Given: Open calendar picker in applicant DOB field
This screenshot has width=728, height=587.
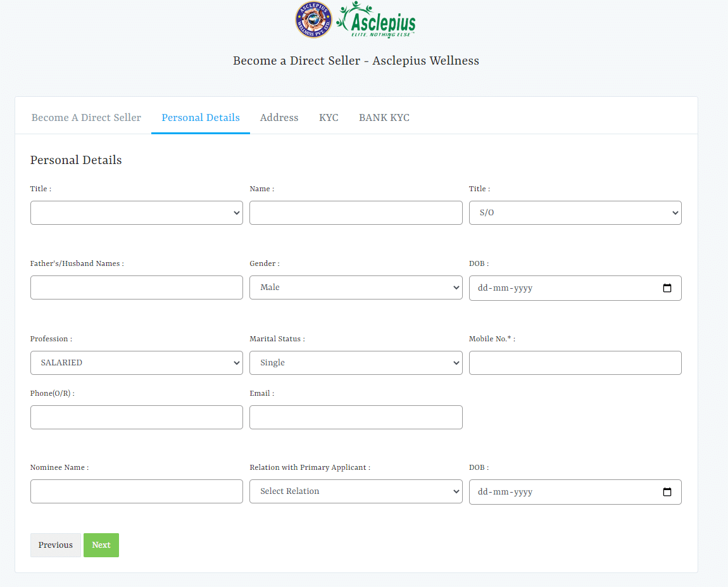Looking at the screenshot, I should pyautogui.click(x=667, y=288).
